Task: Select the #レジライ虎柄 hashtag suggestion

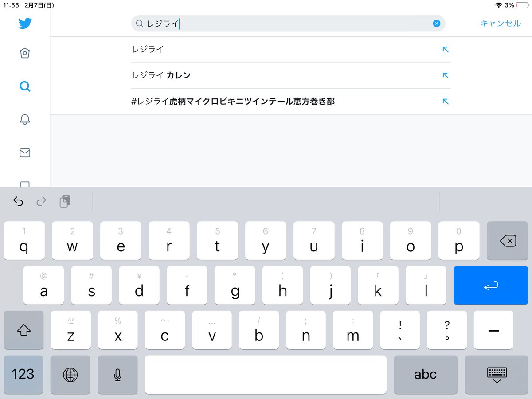Action: click(x=233, y=102)
